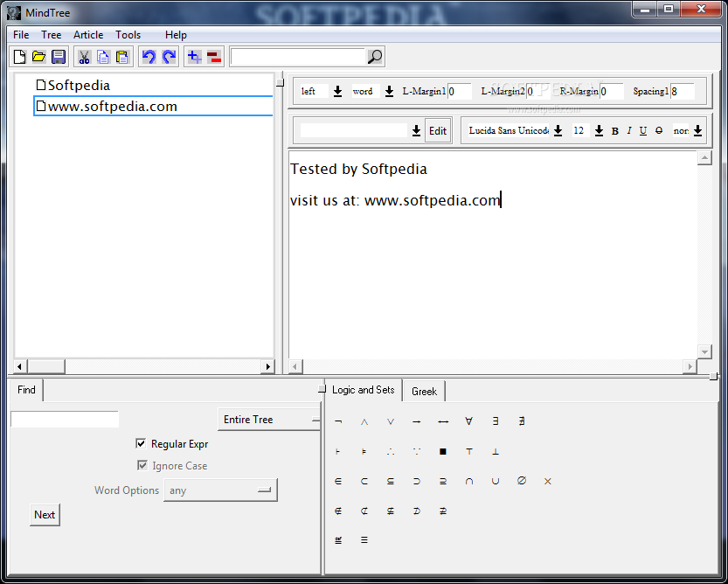The image size is (728, 584).
Task: Click the toolbar search input field
Action: (298, 57)
